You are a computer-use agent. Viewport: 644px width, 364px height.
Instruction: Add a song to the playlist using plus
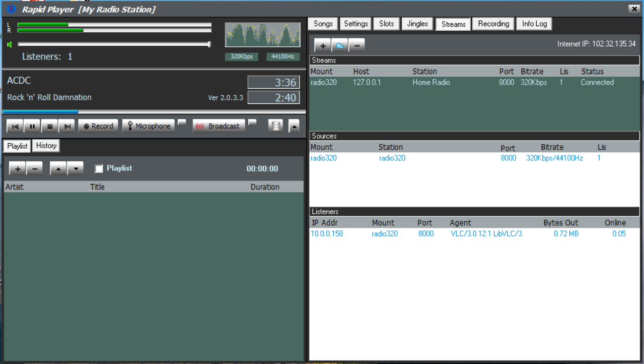(x=17, y=169)
